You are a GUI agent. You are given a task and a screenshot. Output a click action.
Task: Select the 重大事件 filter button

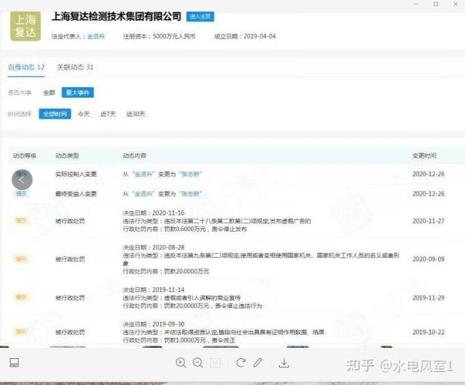(78, 92)
